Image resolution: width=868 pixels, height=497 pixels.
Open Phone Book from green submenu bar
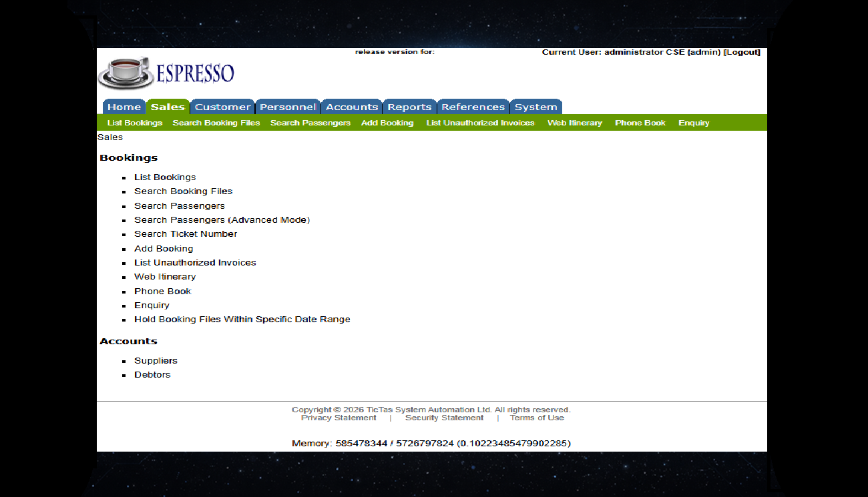tap(640, 123)
